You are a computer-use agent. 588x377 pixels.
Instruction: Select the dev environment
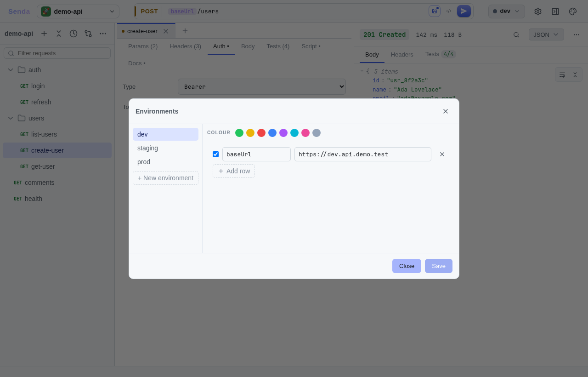(x=165, y=134)
